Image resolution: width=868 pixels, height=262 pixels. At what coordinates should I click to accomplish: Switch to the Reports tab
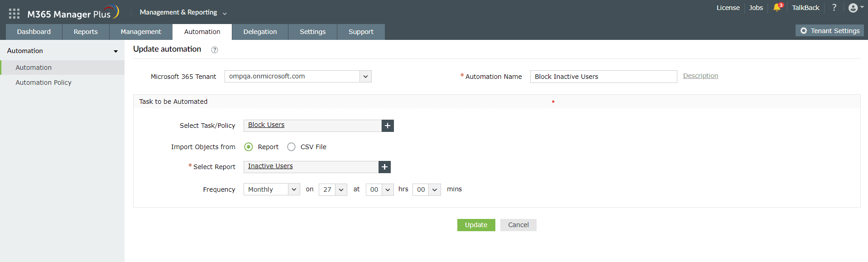click(86, 32)
